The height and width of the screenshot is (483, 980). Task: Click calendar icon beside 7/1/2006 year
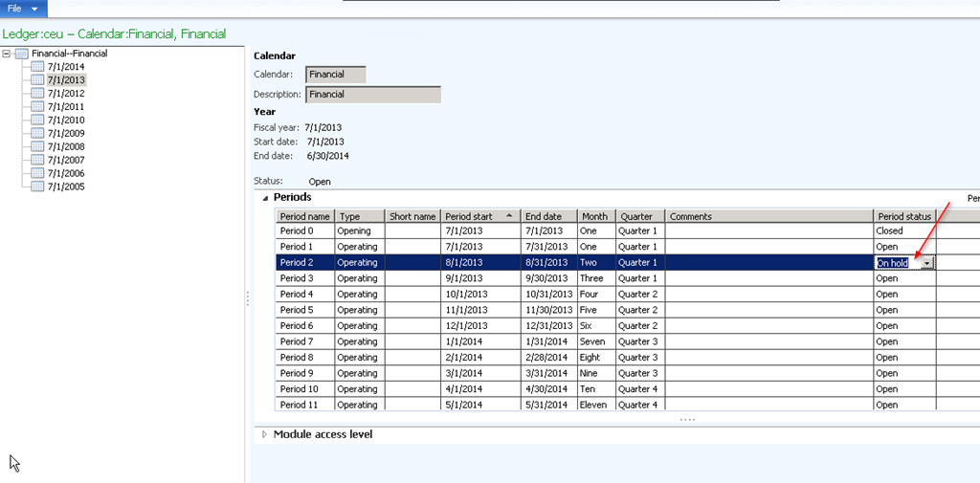37,174
